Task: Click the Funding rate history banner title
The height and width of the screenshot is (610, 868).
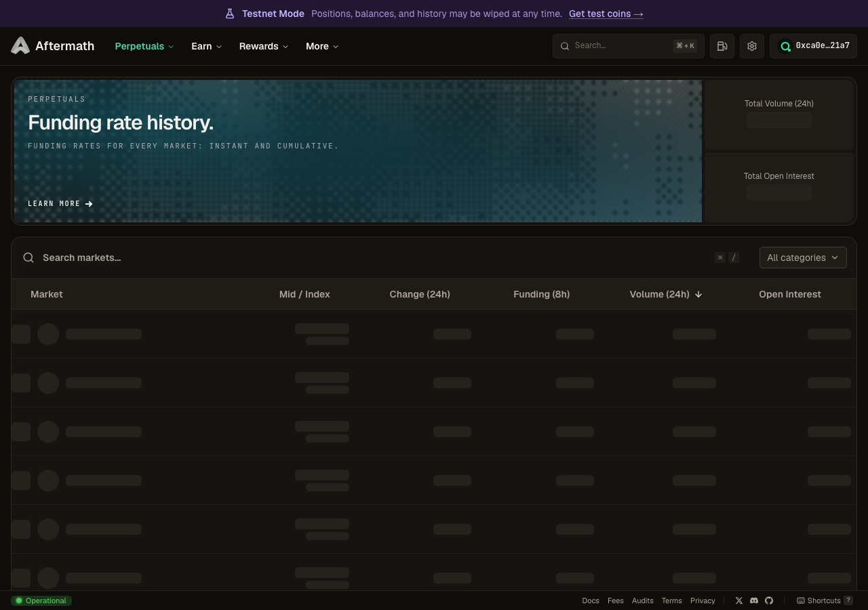Action: [121, 123]
